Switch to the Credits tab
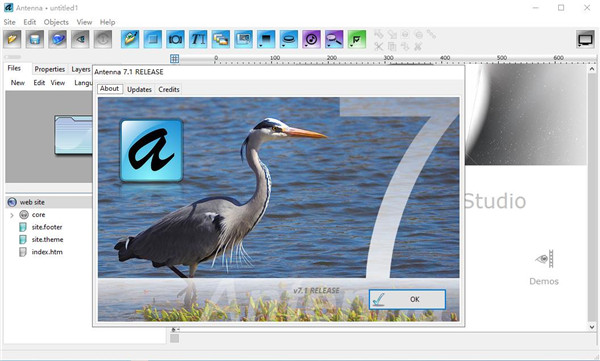Screen dimensions: 600x361 coord(169,89)
